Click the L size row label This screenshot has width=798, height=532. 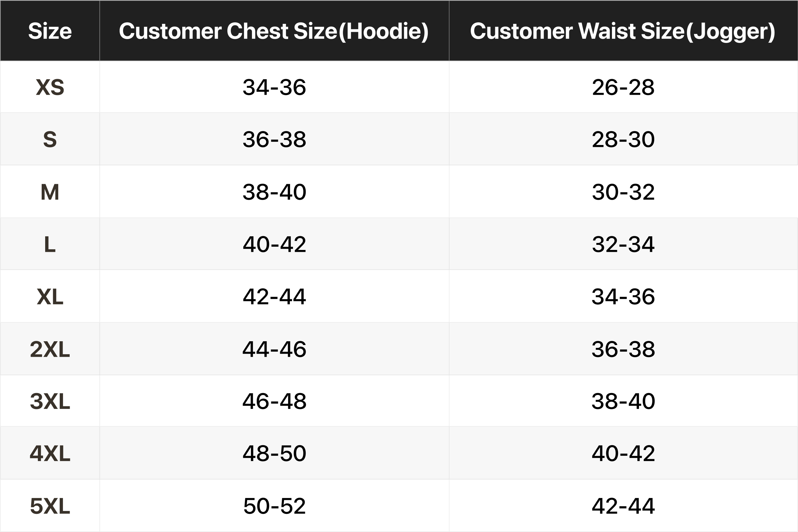(50, 244)
